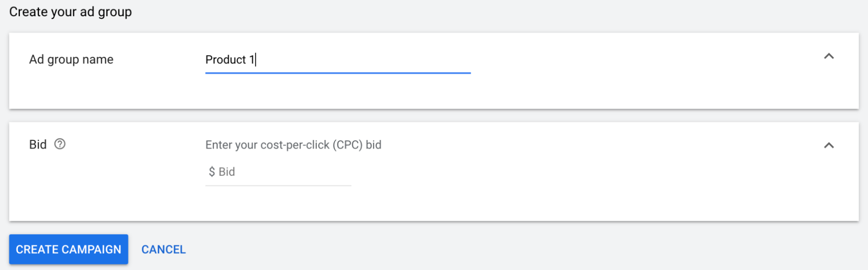Click the question mark help icon beside Bid
The height and width of the screenshot is (270, 868).
60,144
